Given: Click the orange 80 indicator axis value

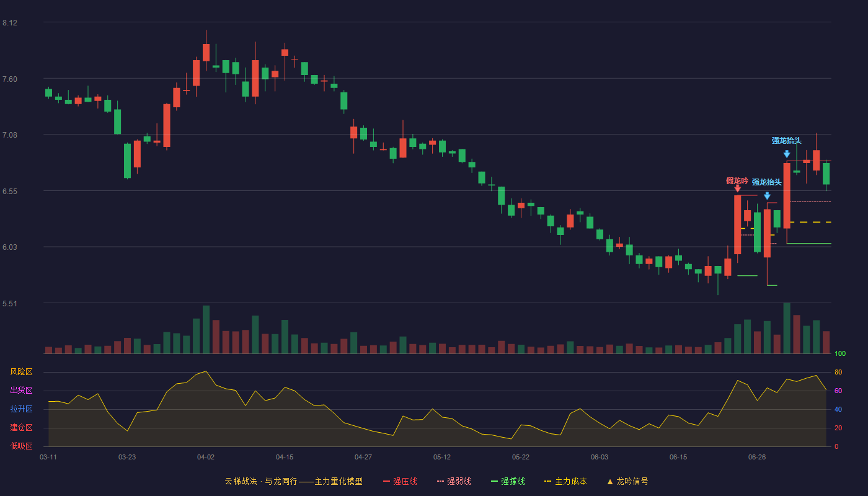Looking at the screenshot, I should click(x=838, y=372).
